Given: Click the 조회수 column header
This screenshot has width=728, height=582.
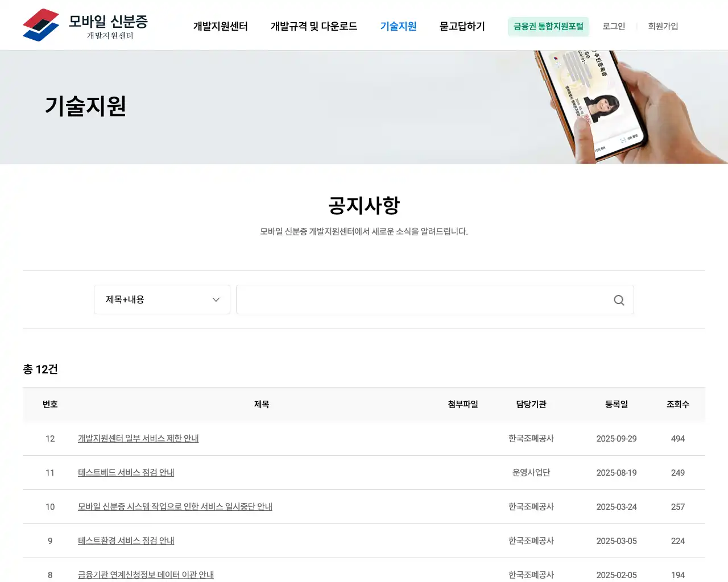Looking at the screenshot, I should (677, 404).
